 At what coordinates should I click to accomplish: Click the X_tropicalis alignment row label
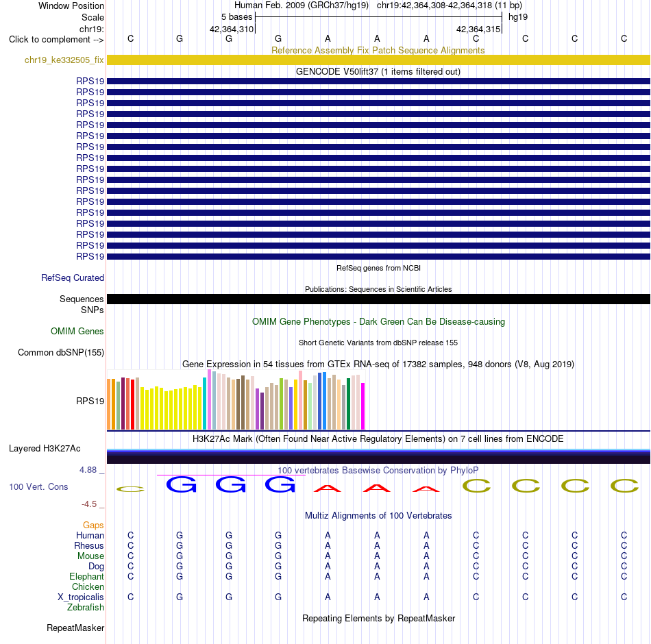pyautogui.click(x=81, y=597)
